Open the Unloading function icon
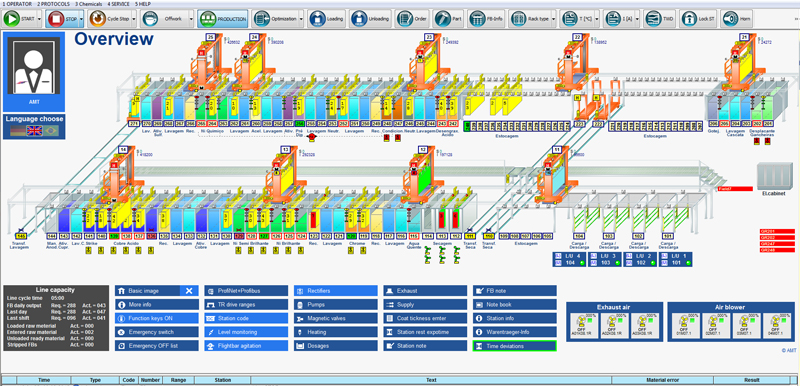The image size is (800, 386). pyautogui.click(x=361, y=19)
